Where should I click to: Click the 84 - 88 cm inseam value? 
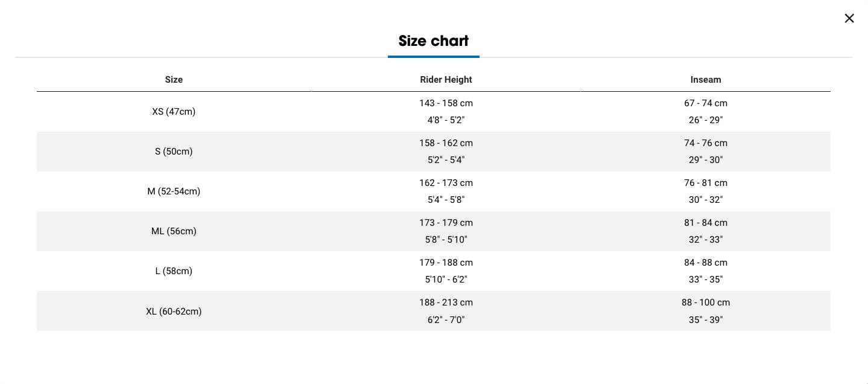click(x=706, y=263)
